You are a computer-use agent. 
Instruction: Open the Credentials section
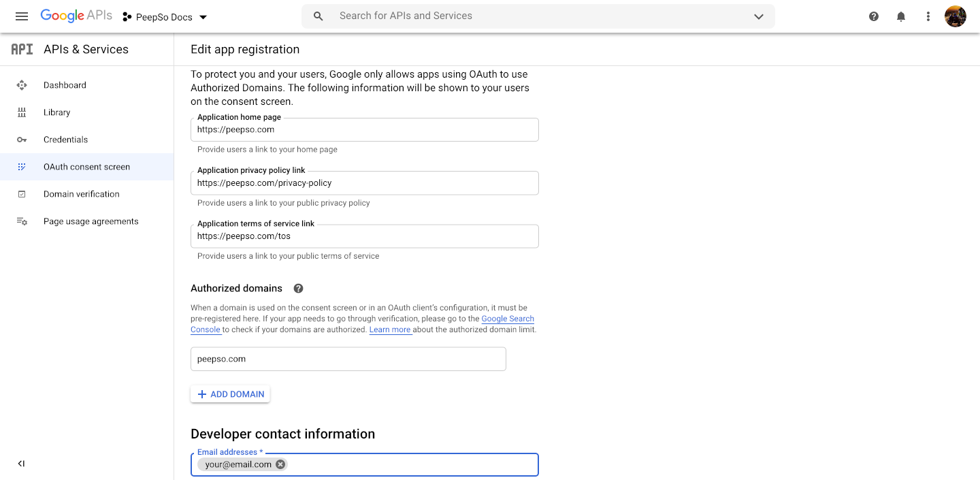click(x=87, y=140)
